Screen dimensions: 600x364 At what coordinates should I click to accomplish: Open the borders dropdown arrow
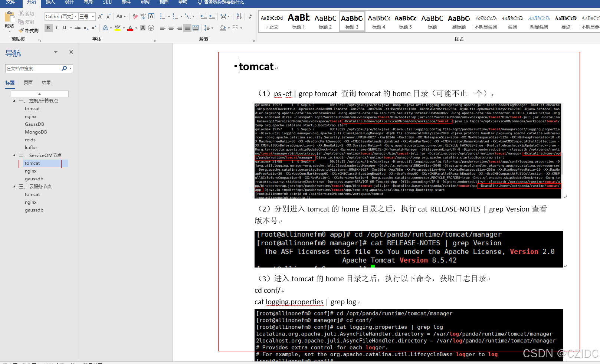(241, 28)
